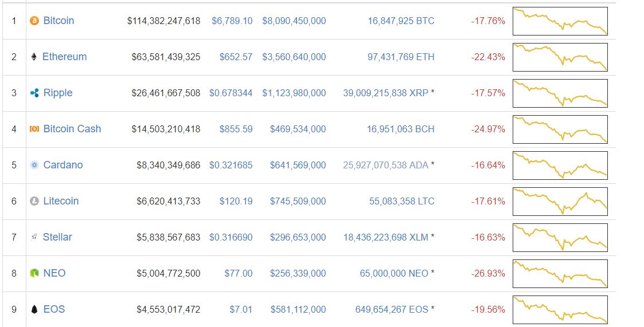
Task: Open the Ethereum coin page link
Action: (64, 57)
